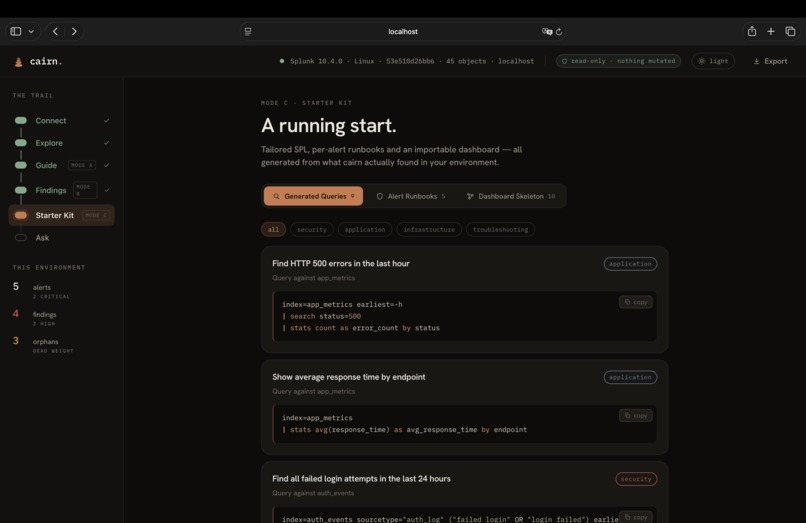Switch to Dashboard Skeleton tab
806x523 pixels.
511,196
